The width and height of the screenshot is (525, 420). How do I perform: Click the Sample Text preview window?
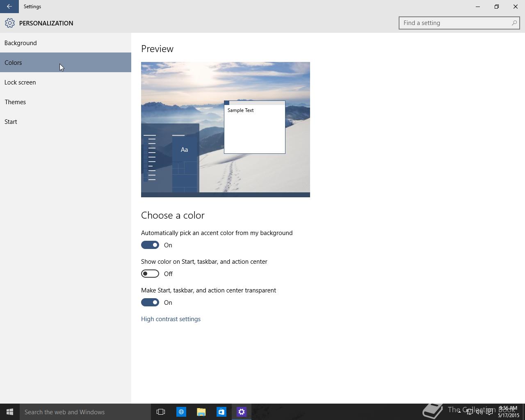tap(255, 127)
